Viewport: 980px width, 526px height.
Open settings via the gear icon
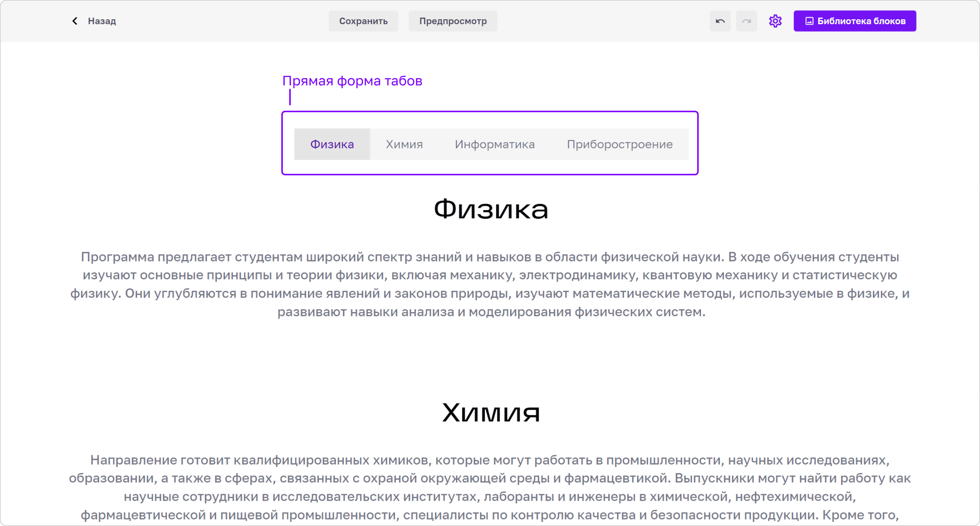pos(775,21)
